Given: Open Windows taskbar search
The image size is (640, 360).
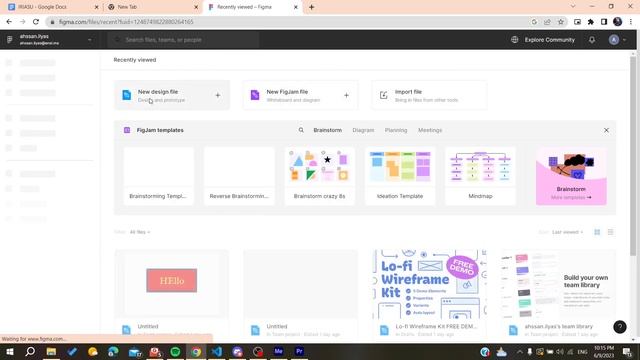Looking at the screenshot, I should tap(30, 351).
